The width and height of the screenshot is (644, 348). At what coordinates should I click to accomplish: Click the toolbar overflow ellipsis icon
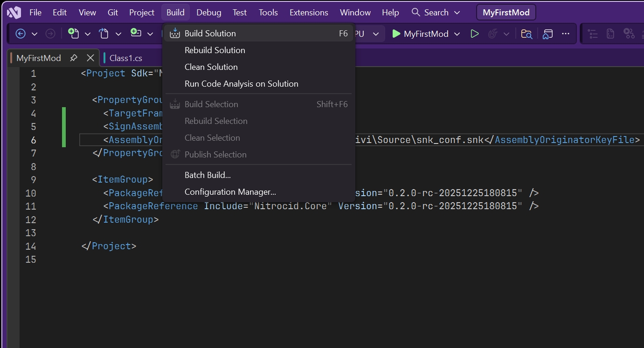click(x=566, y=34)
